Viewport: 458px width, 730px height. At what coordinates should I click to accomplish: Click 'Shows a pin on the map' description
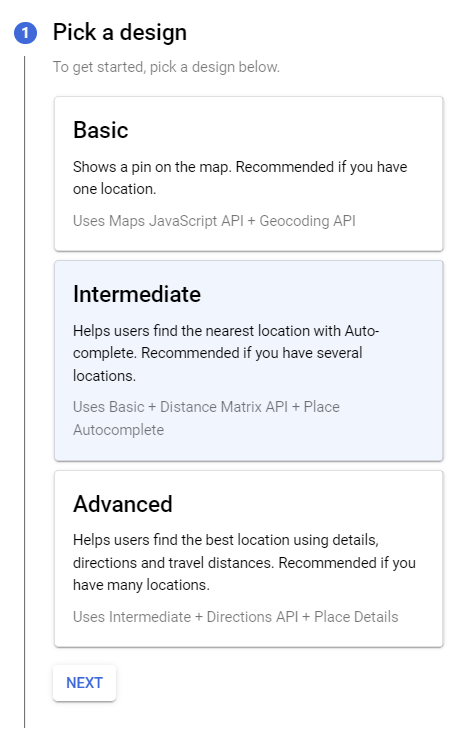click(x=152, y=167)
